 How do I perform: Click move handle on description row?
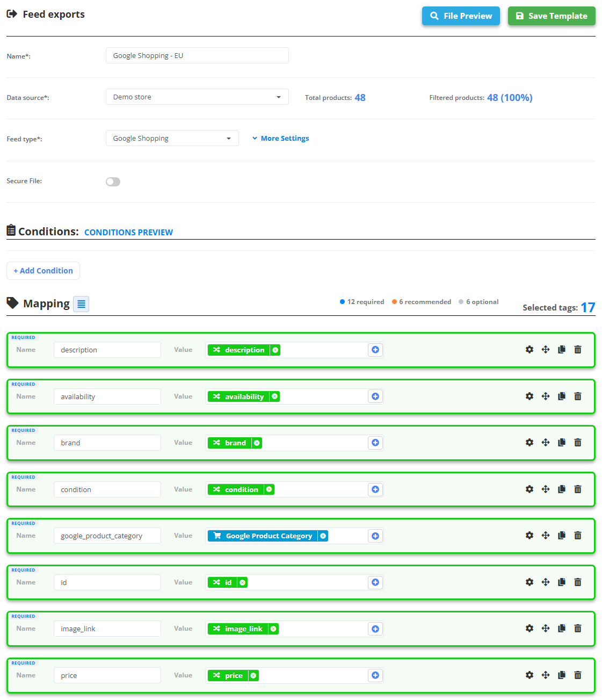546,350
